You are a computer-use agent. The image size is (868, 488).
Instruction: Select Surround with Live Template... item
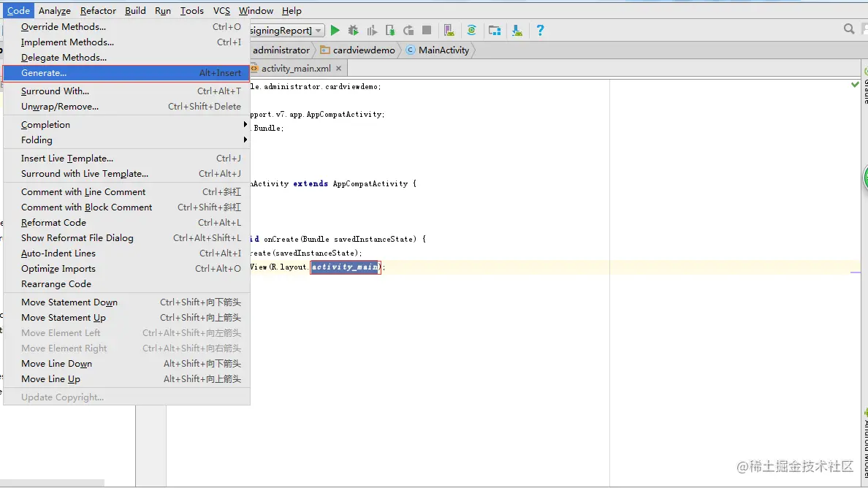(126, 174)
